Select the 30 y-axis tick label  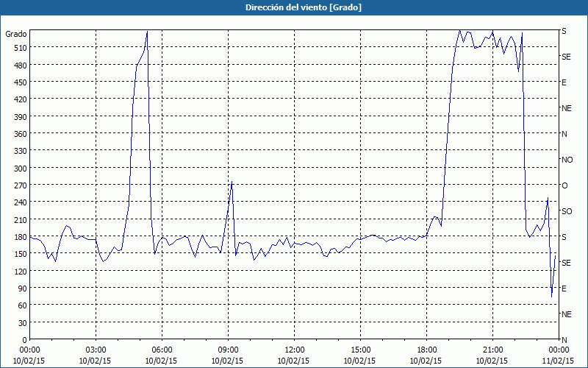pos(23,323)
